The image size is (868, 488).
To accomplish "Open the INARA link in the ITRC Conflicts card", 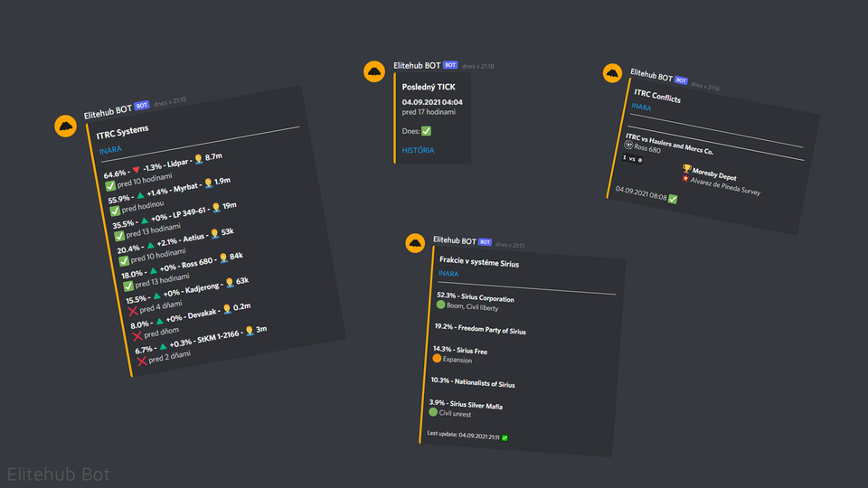I will pyautogui.click(x=641, y=107).
